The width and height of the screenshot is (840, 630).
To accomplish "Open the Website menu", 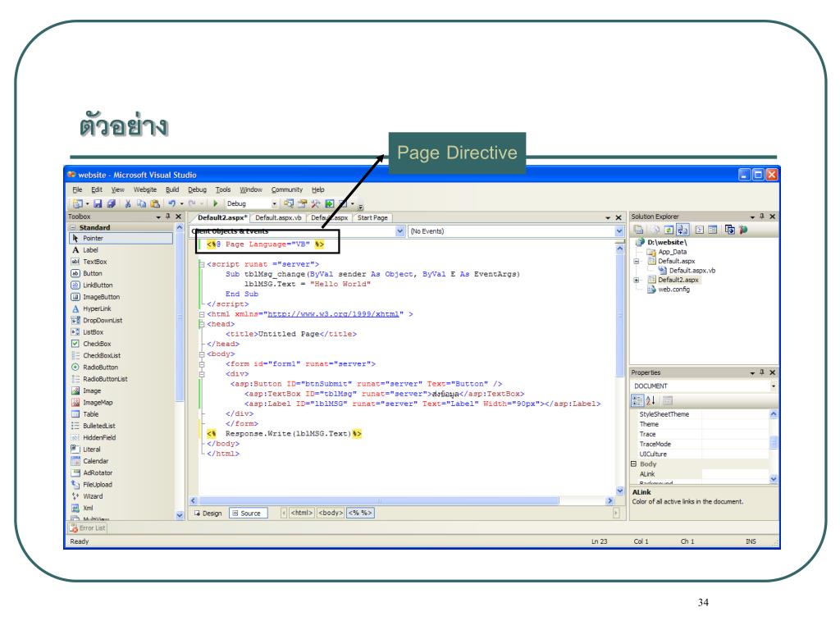I will pos(145,189).
